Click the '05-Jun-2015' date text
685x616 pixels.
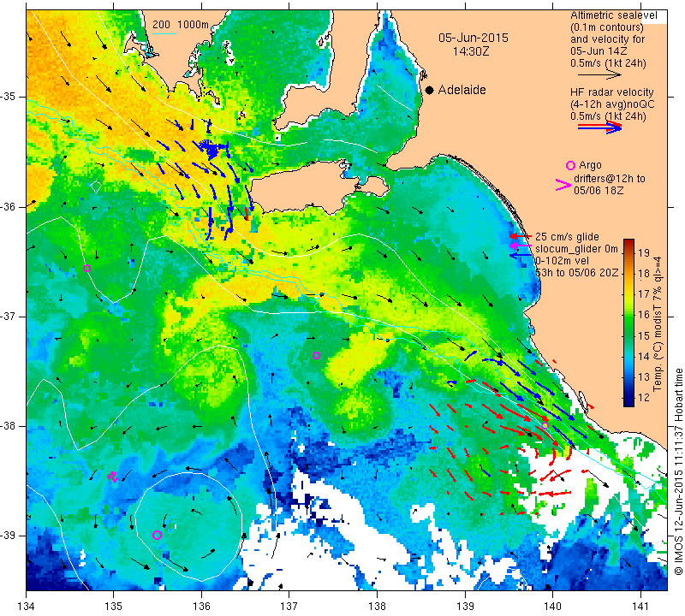[x=474, y=38]
